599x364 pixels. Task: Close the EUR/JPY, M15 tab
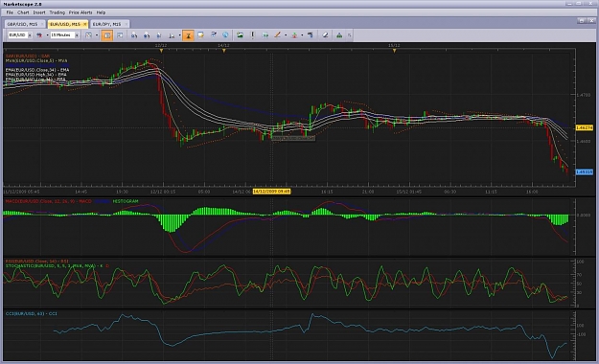click(127, 24)
